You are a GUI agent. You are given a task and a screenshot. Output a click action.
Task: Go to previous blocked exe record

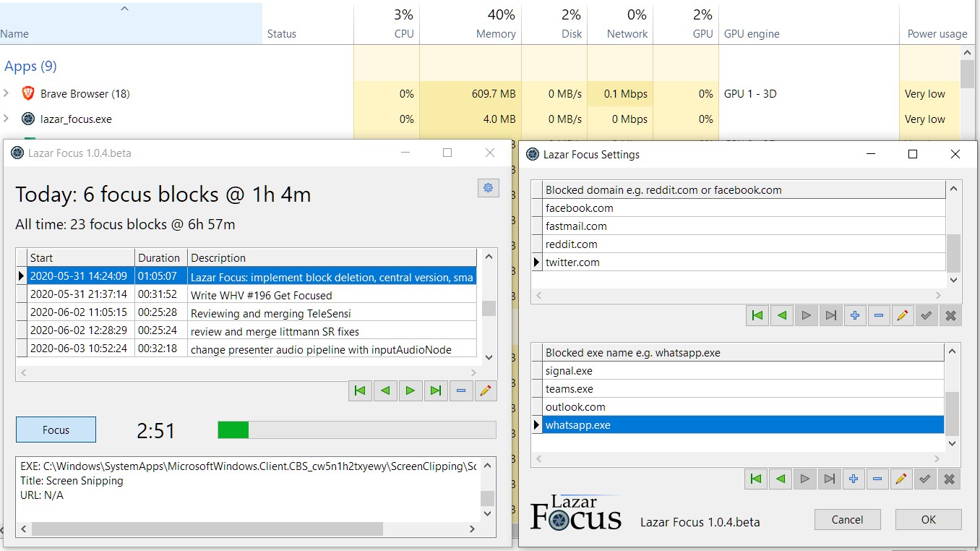781,479
